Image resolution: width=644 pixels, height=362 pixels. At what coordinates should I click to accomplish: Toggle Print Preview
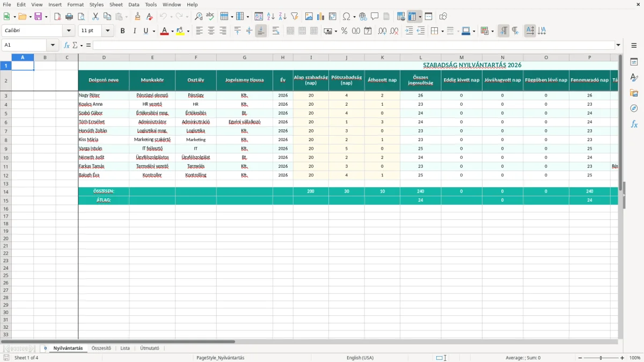(81, 17)
